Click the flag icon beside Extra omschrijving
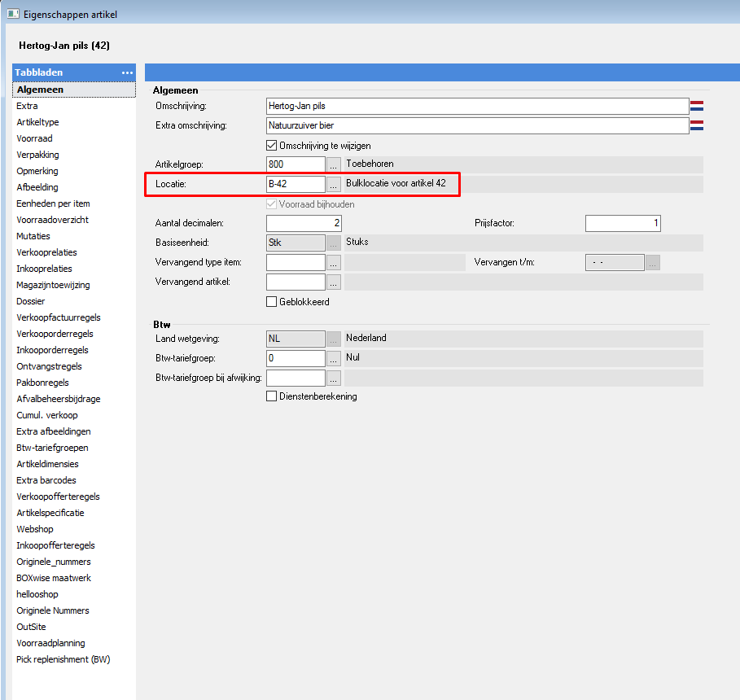The height and width of the screenshot is (700, 740). 697,125
